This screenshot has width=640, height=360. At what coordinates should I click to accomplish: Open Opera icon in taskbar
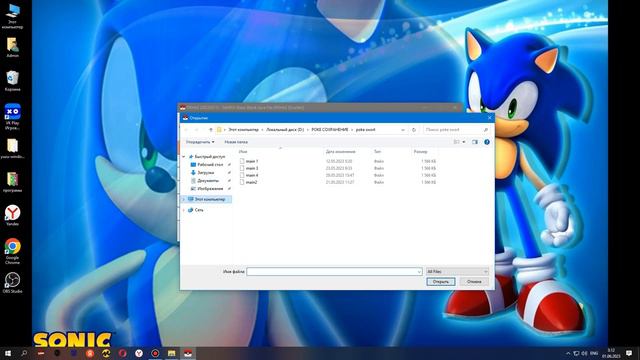(122, 353)
